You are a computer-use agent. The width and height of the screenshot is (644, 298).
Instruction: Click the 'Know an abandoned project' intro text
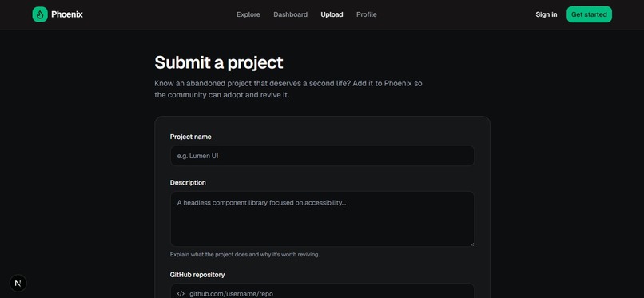pyautogui.click(x=288, y=89)
